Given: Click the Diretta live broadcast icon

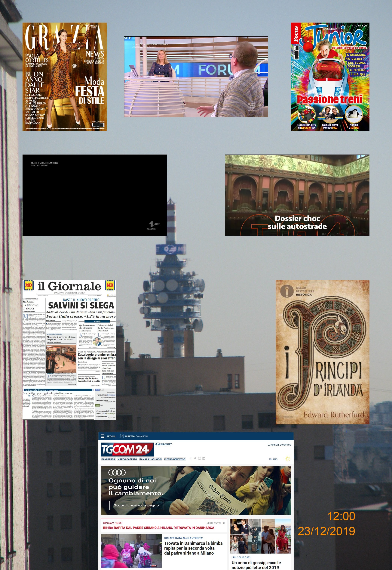Looking at the screenshot, I should (x=122, y=436).
